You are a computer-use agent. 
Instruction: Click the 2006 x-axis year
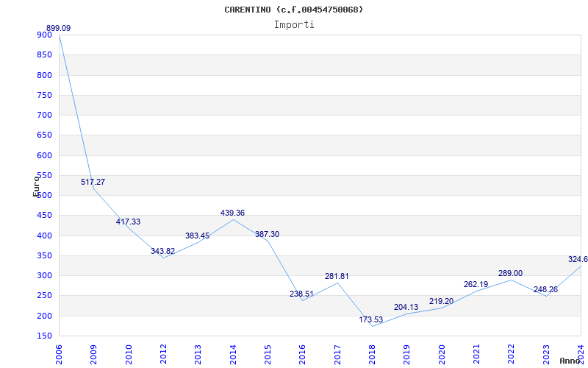coord(59,355)
